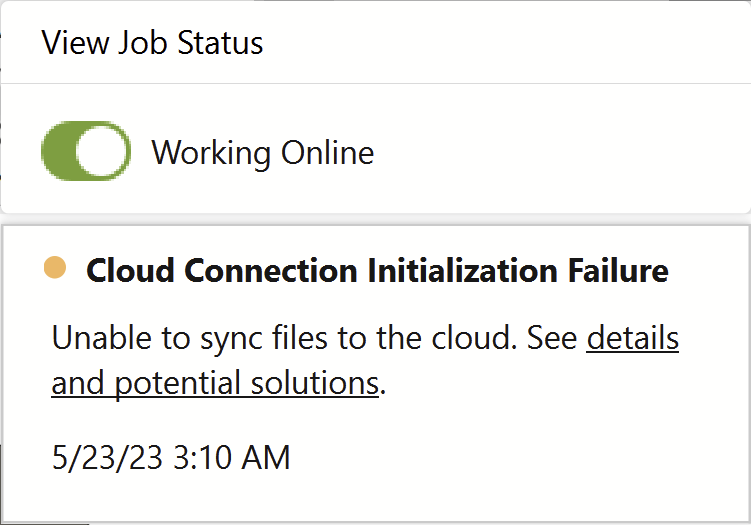
Task: Click the "and potential solutions" link text
Action: point(215,383)
